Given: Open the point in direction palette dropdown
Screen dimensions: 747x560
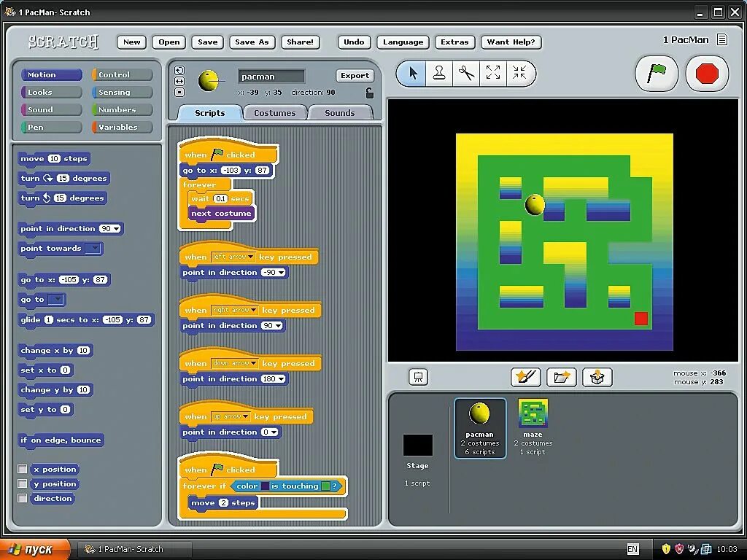Looking at the screenshot, I should coord(117,228).
